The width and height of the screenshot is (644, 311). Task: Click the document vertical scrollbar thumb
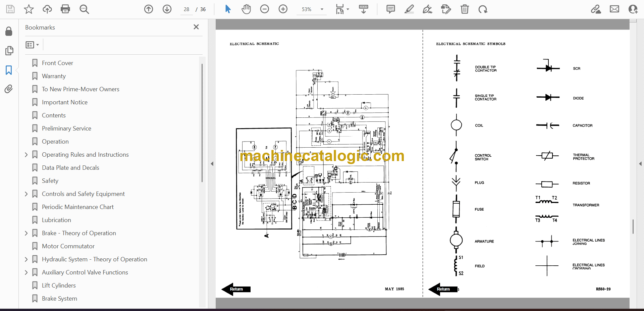633,227
